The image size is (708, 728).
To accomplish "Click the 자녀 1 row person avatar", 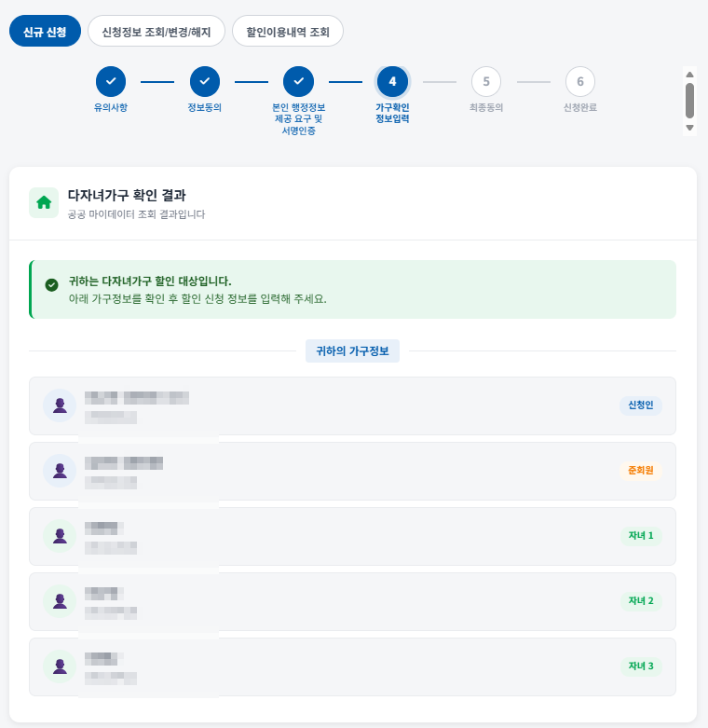I will coord(60,536).
